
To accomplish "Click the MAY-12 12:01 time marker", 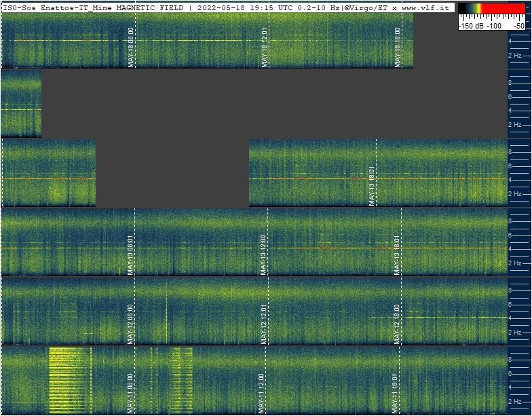I will (263, 324).
